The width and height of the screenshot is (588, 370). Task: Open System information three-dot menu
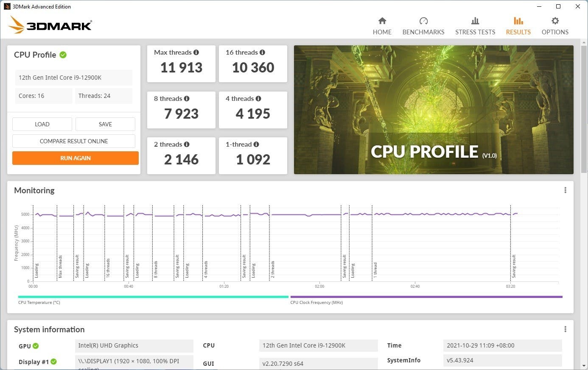pyautogui.click(x=565, y=329)
